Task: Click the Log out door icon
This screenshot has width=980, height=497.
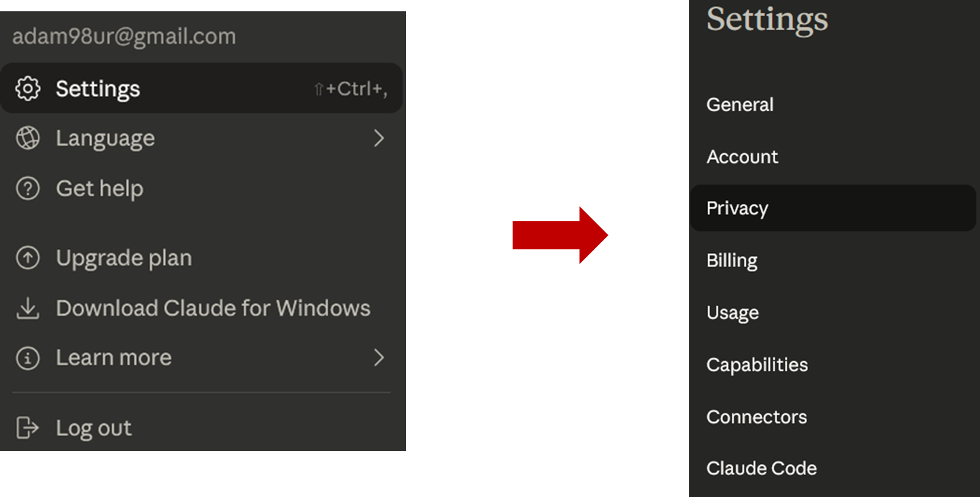Action: (x=27, y=427)
